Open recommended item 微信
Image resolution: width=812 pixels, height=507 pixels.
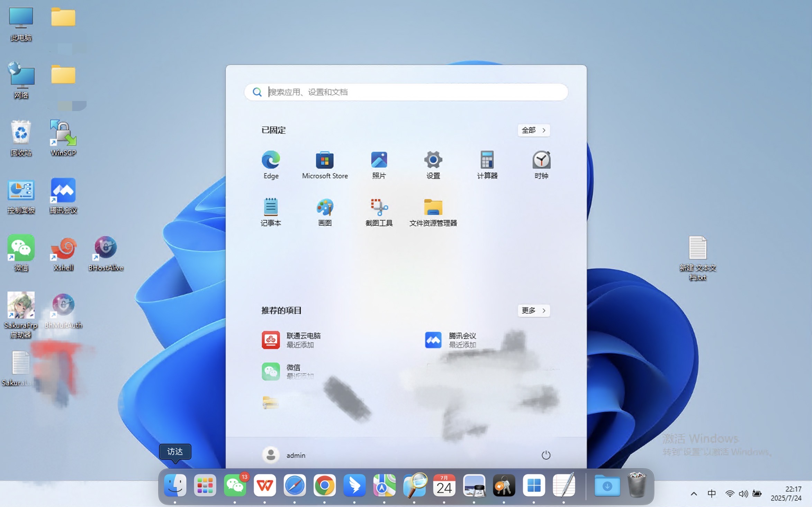[x=288, y=371]
